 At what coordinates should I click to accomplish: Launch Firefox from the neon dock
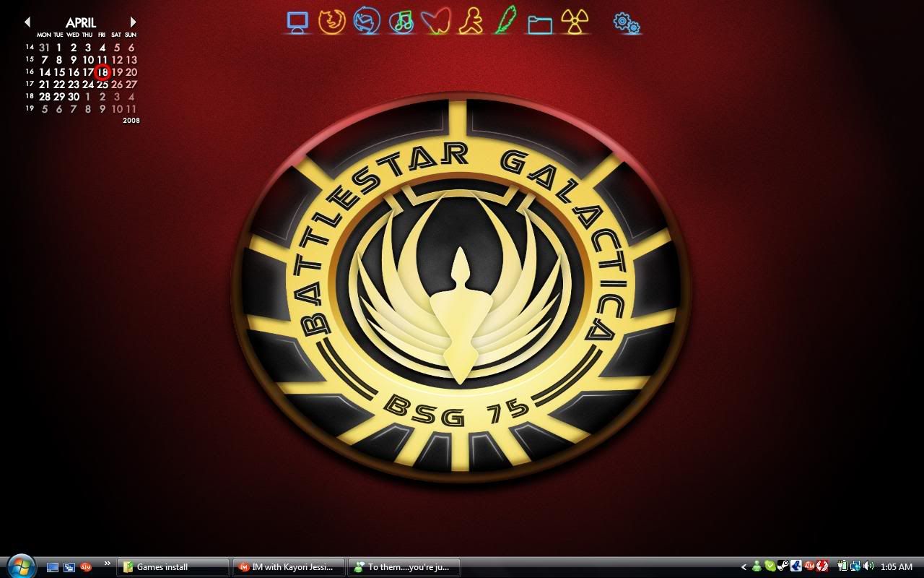coord(332,22)
